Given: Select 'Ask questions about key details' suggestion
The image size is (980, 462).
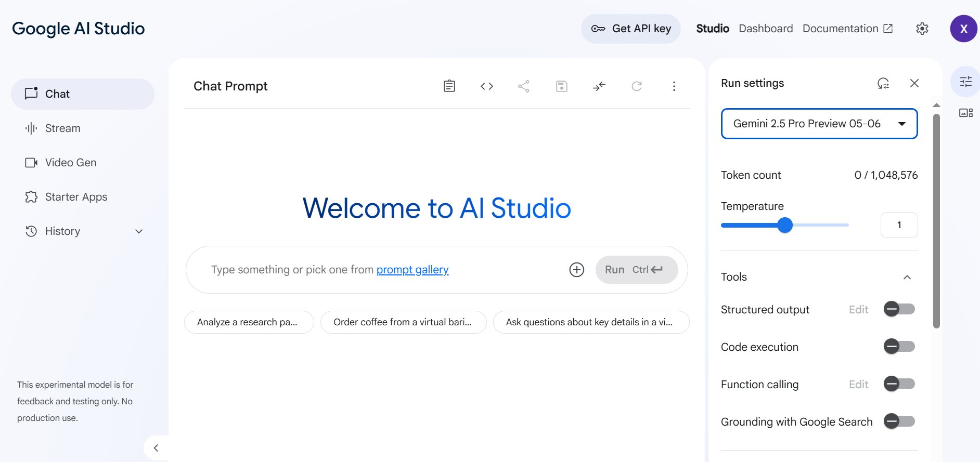Looking at the screenshot, I should point(591,322).
